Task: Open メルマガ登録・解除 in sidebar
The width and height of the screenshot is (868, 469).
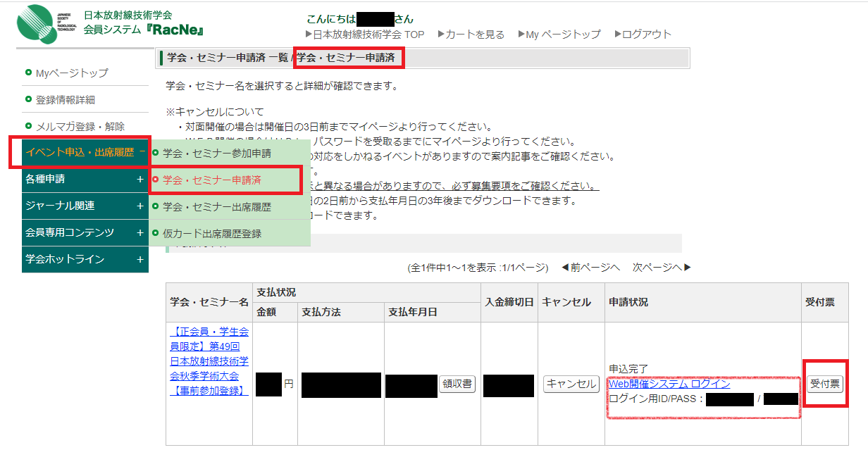Action: (80, 126)
